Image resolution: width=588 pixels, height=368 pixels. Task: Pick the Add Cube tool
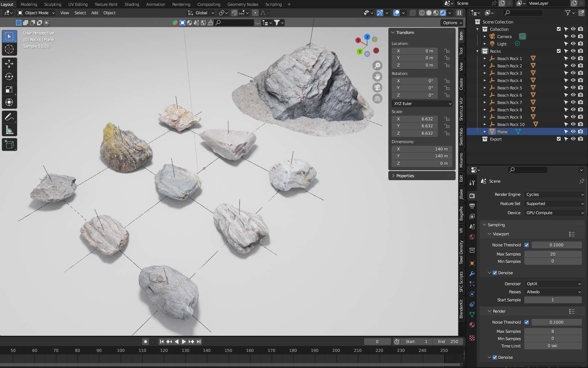coord(9,145)
